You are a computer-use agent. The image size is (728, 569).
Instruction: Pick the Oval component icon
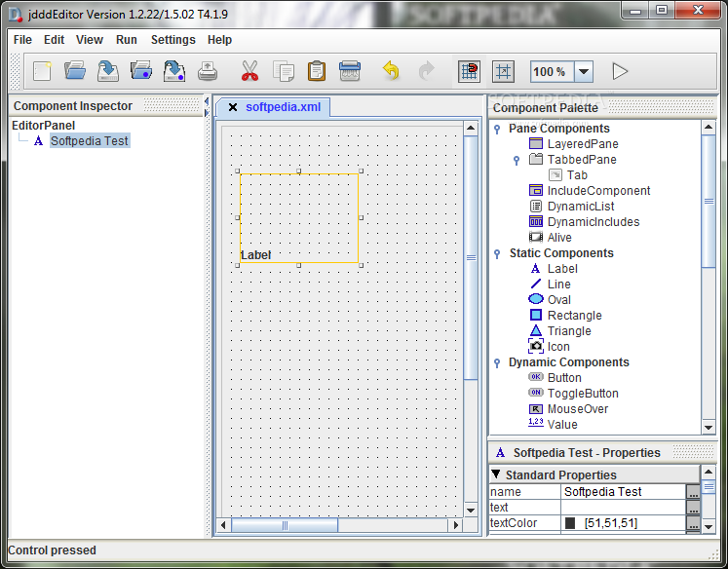[x=536, y=299]
